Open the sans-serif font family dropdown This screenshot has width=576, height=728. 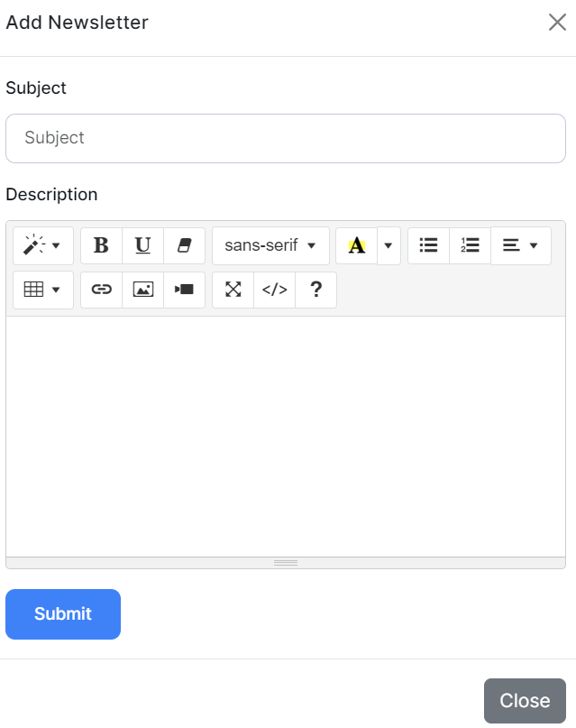click(x=270, y=245)
